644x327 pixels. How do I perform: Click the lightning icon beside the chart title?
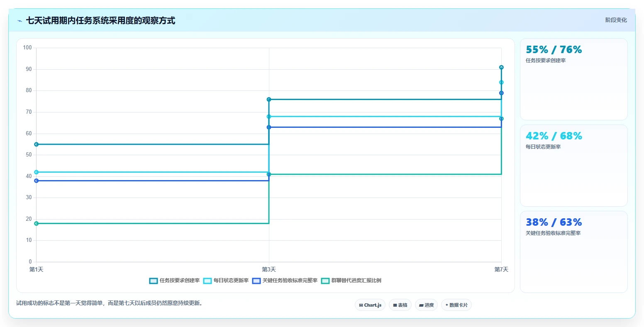[x=20, y=21]
